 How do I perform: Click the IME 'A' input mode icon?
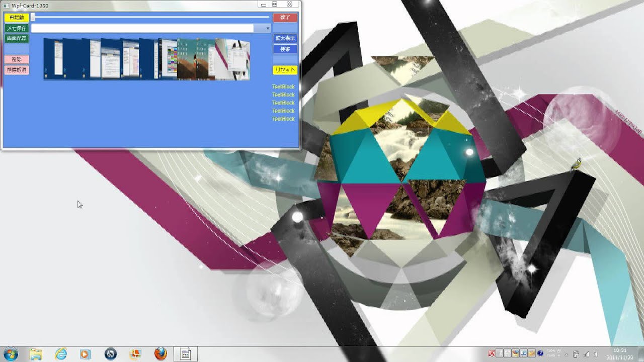pos(499,353)
